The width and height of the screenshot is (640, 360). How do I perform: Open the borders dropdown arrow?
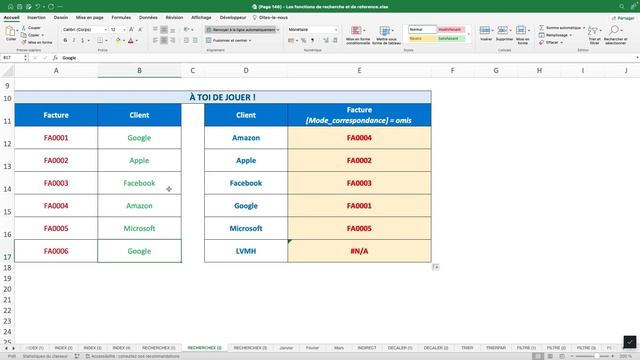pos(106,40)
